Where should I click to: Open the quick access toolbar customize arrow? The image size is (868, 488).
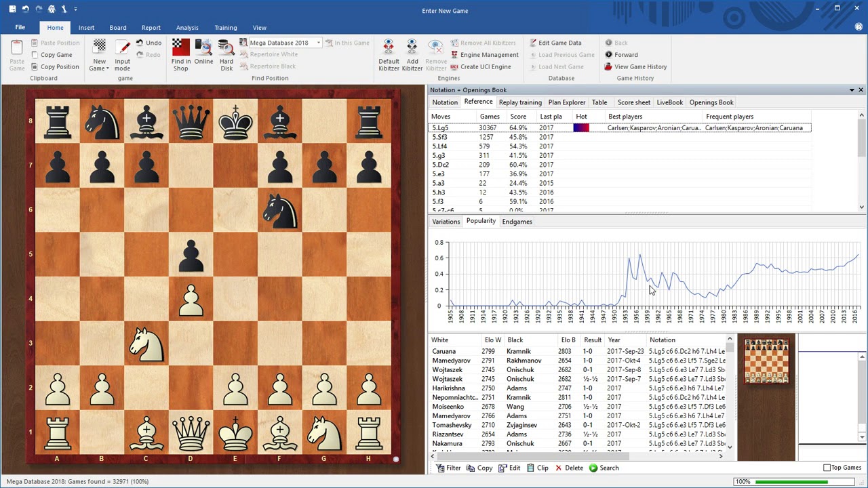pyautogui.click(x=75, y=9)
